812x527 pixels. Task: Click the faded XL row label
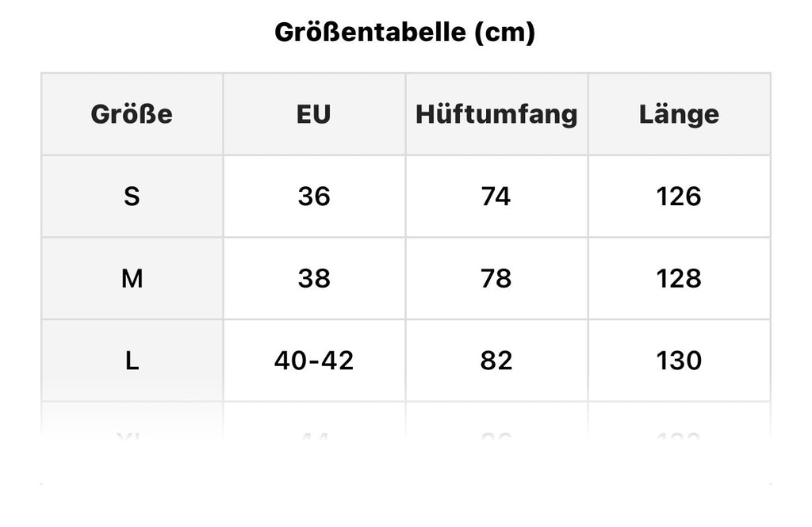(132, 437)
